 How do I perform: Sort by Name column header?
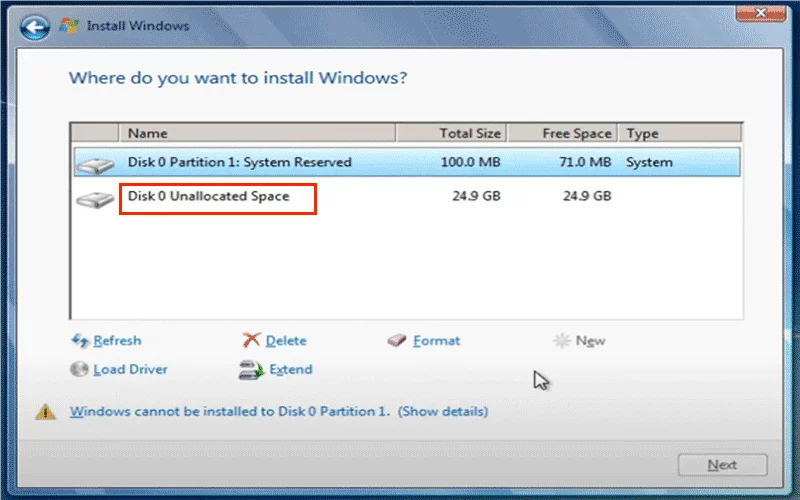[x=257, y=133]
